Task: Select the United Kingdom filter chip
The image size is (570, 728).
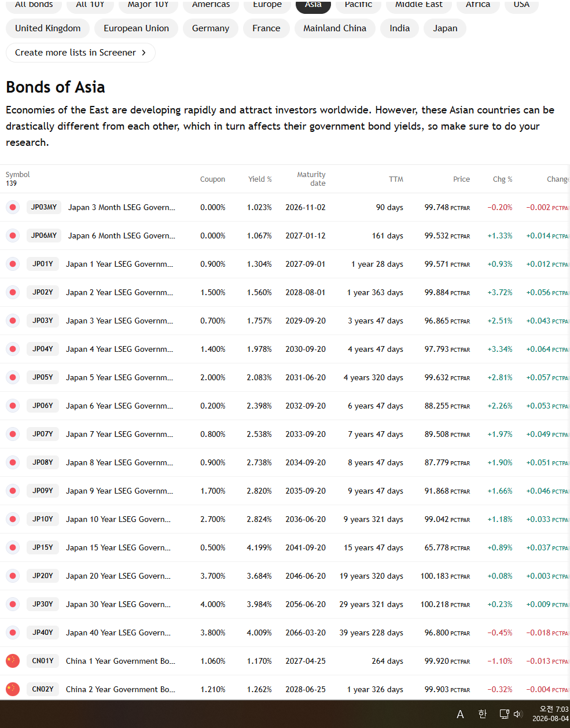Action: coord(48,28)
